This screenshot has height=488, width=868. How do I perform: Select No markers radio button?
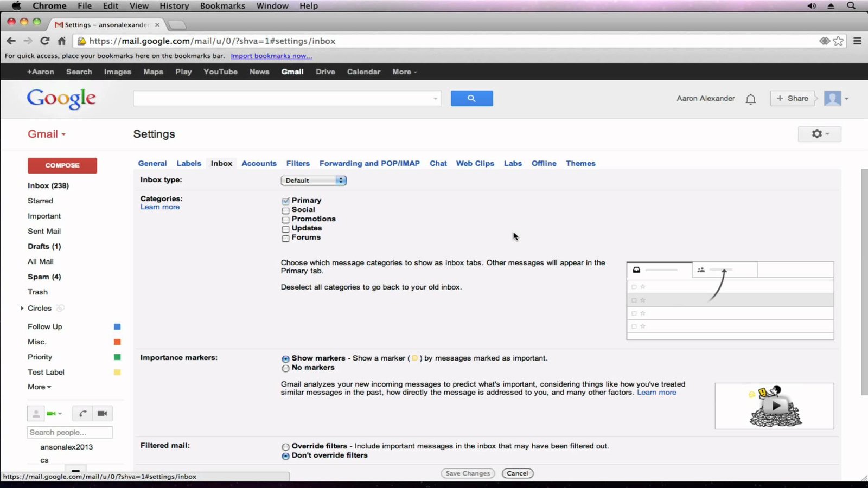click(x=285, y=368)
